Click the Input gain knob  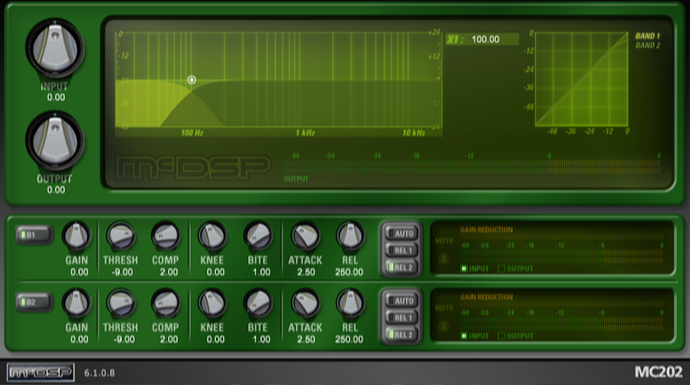tap(55, 48)
